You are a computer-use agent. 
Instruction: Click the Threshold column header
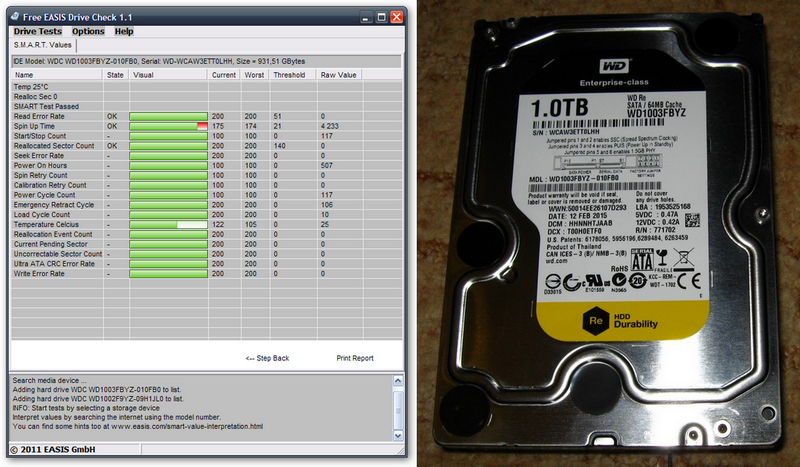(293, 75)
